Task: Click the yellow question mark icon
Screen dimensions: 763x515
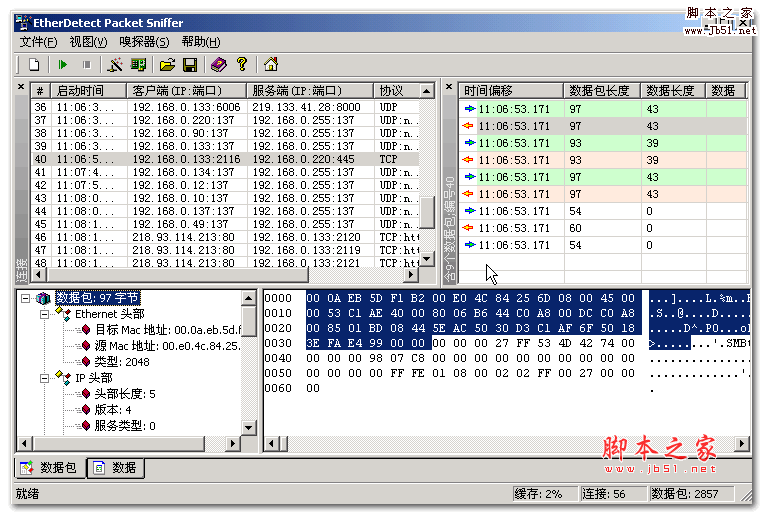Action: pos(241,65)
